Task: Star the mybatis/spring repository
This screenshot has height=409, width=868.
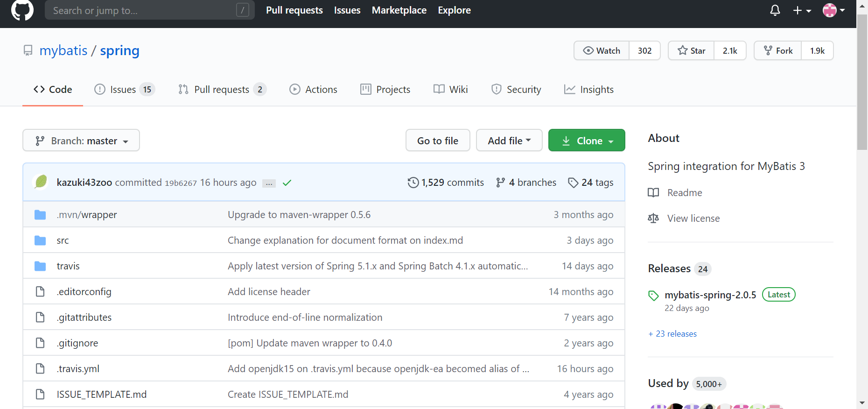Action: tap(691, 51)
